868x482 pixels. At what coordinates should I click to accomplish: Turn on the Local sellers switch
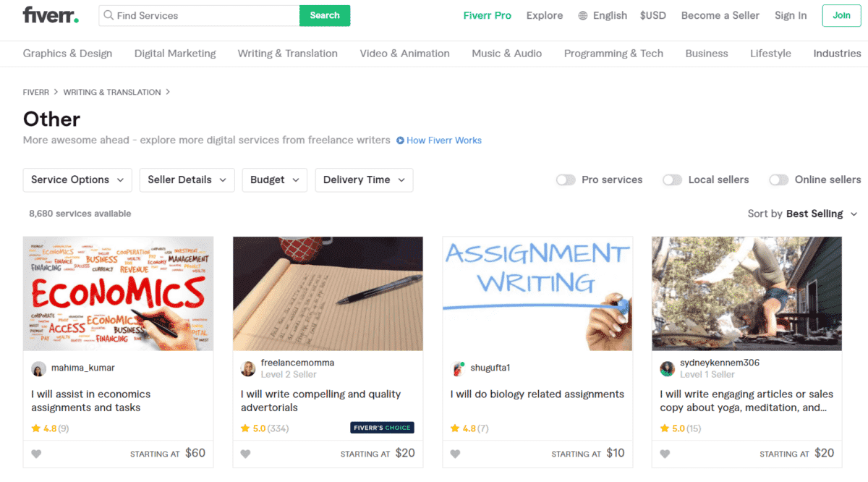click(672, 179)
